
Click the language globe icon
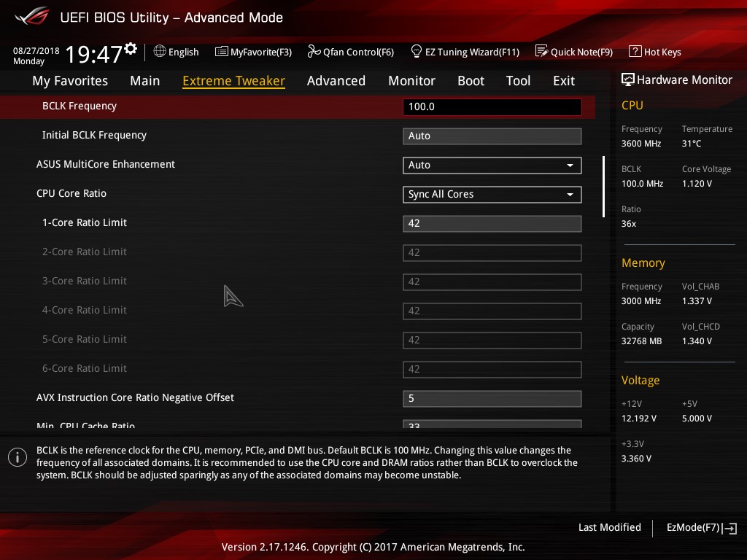[160, 51]
